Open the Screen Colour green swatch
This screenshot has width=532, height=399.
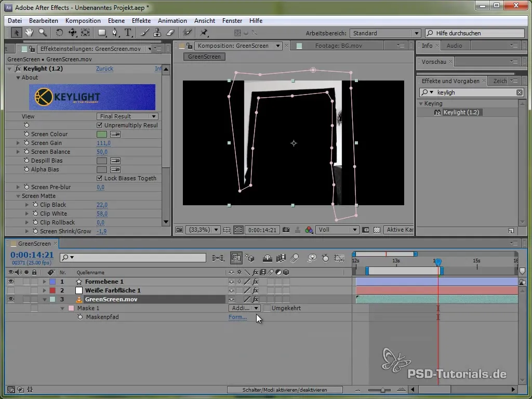[102, 135]
